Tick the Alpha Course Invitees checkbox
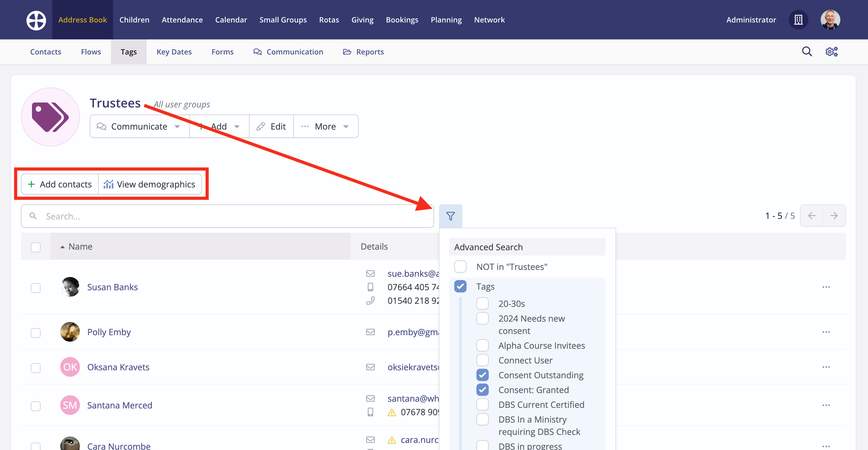 482,345
